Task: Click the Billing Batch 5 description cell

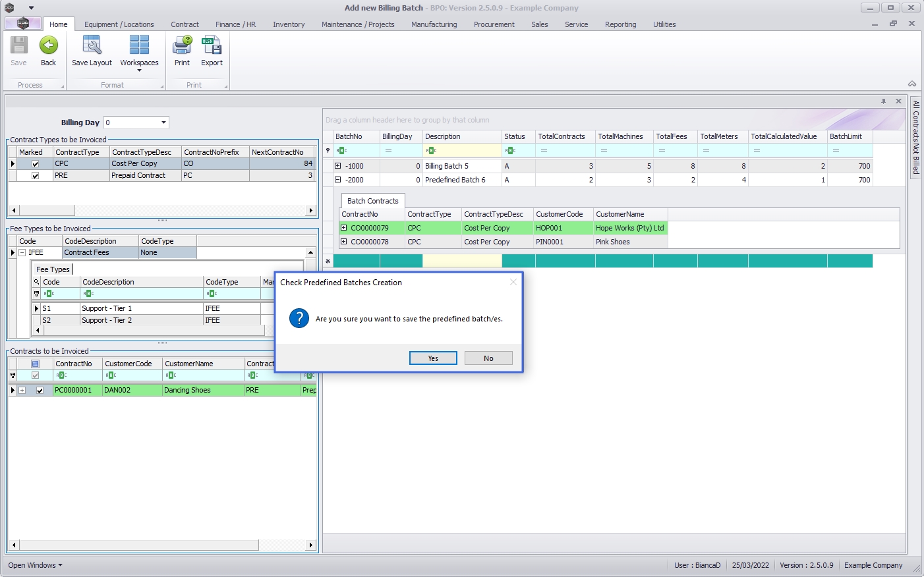Action: (x=462, y=166)
